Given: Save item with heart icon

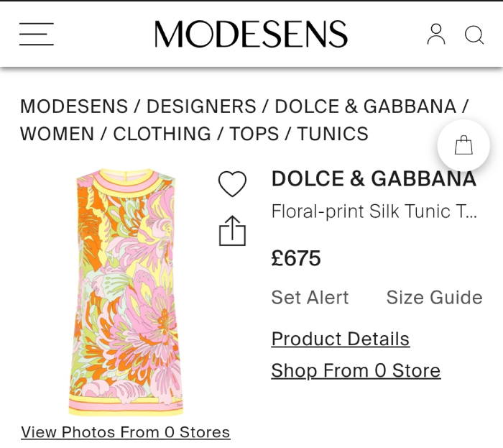Looking at the screenshot, I should coord(232,184).
